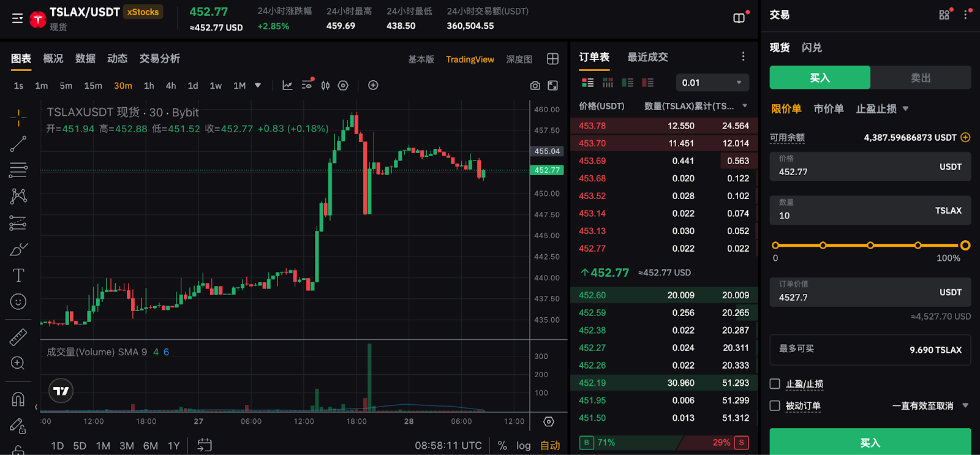Set chart range to 1Y

173,446
